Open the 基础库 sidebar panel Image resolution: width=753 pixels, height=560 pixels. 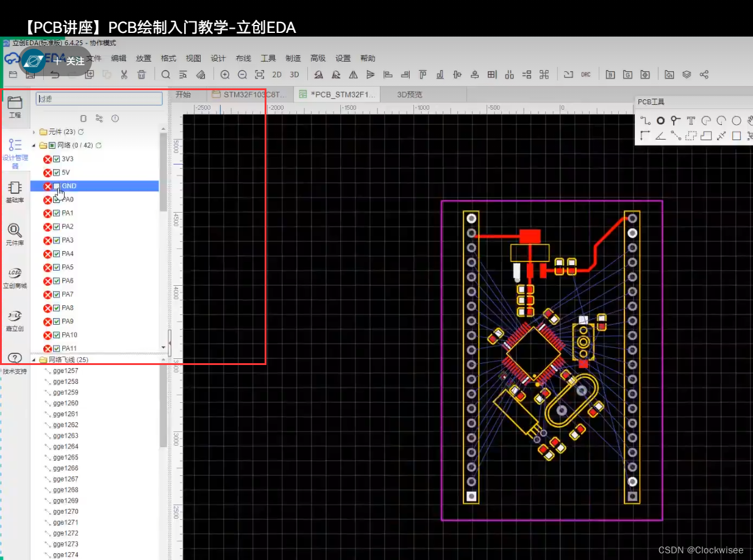(x=15, y=192)
